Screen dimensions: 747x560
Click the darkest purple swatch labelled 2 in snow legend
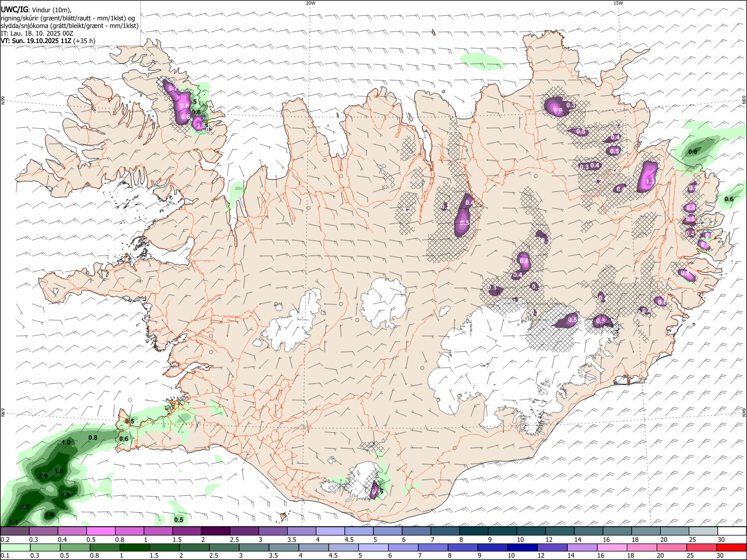pos(215,531)
